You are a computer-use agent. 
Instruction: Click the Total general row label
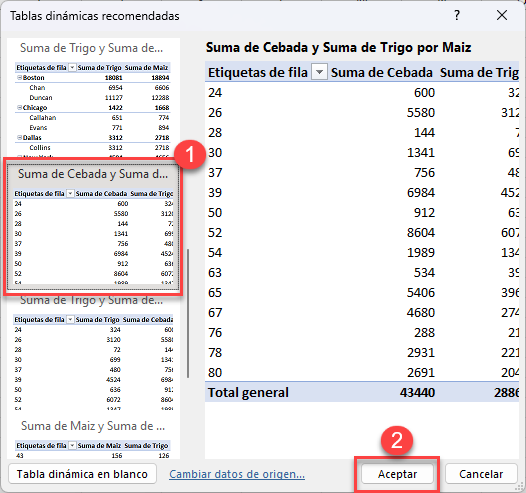point(248,392)
